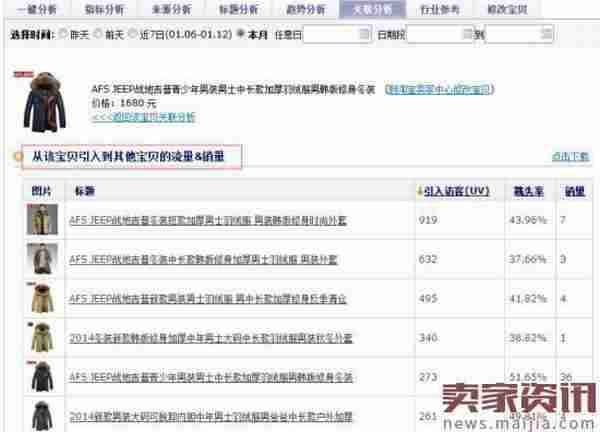Click main product's navy jacket image
The height and width of the screenshot is (432, 600).
(x=44, y=101)
